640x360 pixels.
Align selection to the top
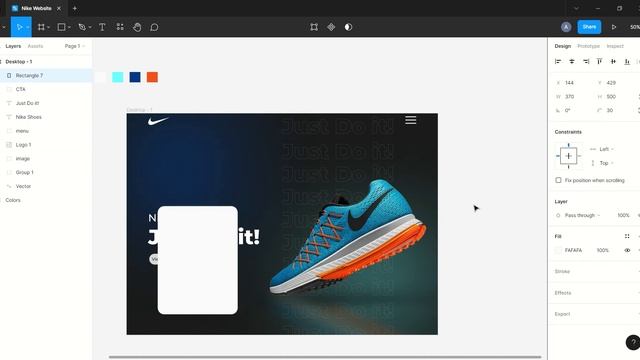599,61
